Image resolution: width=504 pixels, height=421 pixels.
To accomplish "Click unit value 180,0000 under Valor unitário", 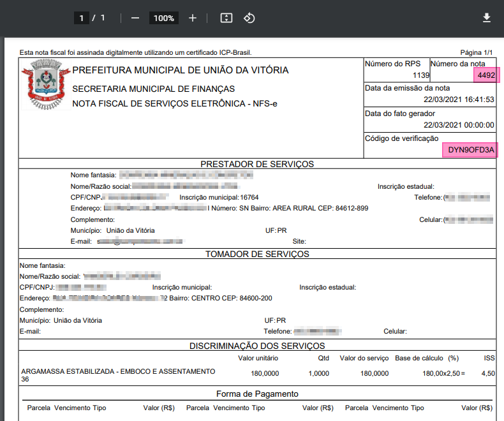I will coord(265,373).
